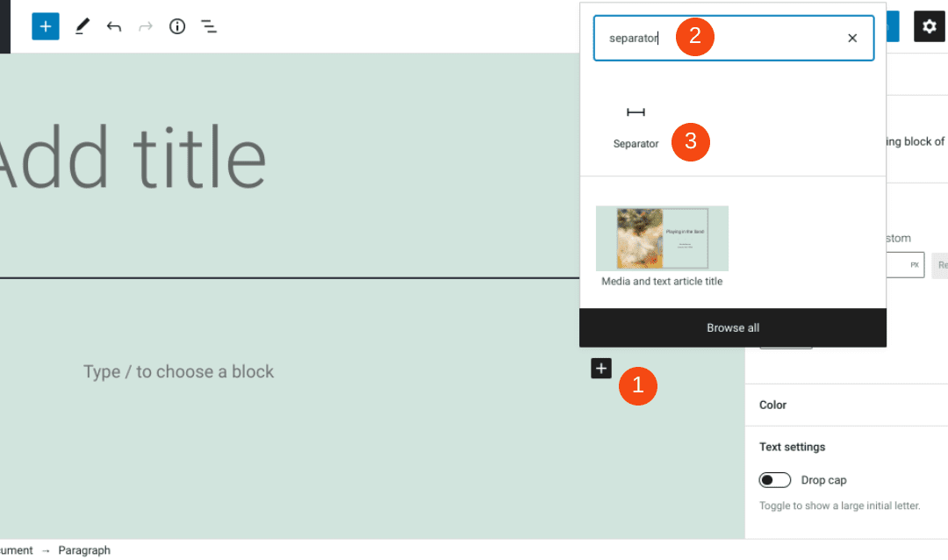Clear the search with the X icon
Viewport: 948px width, 560px height.
click(x=851, y=38)
